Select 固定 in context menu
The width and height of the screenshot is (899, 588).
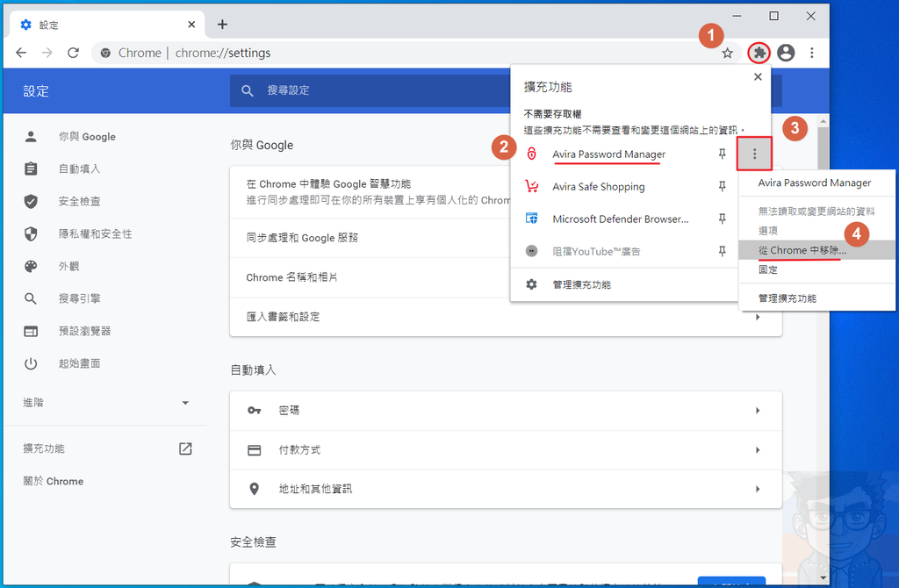coord(817,269)
